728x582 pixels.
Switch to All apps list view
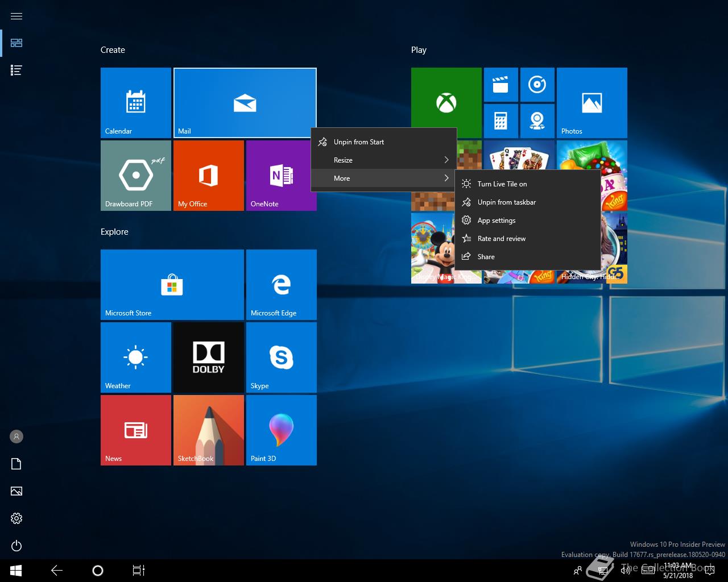[16, 70]
